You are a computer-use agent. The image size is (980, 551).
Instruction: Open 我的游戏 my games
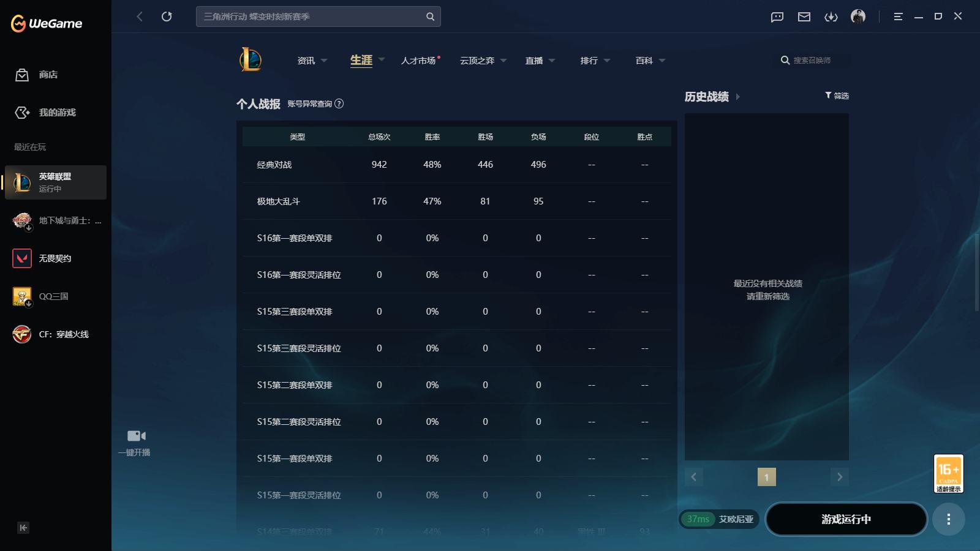pos(45,113)
